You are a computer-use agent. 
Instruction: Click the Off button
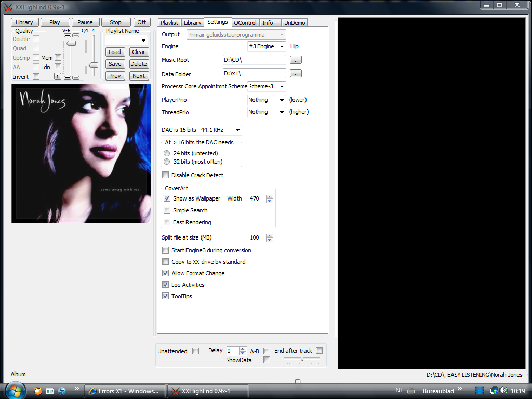pos(142,22)
